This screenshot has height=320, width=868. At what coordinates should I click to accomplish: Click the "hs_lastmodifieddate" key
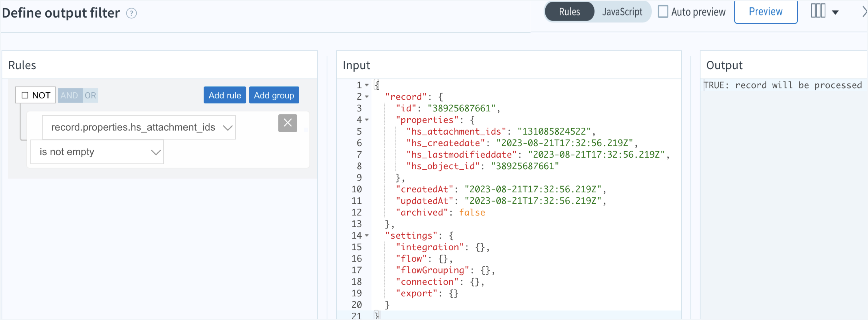461,155
